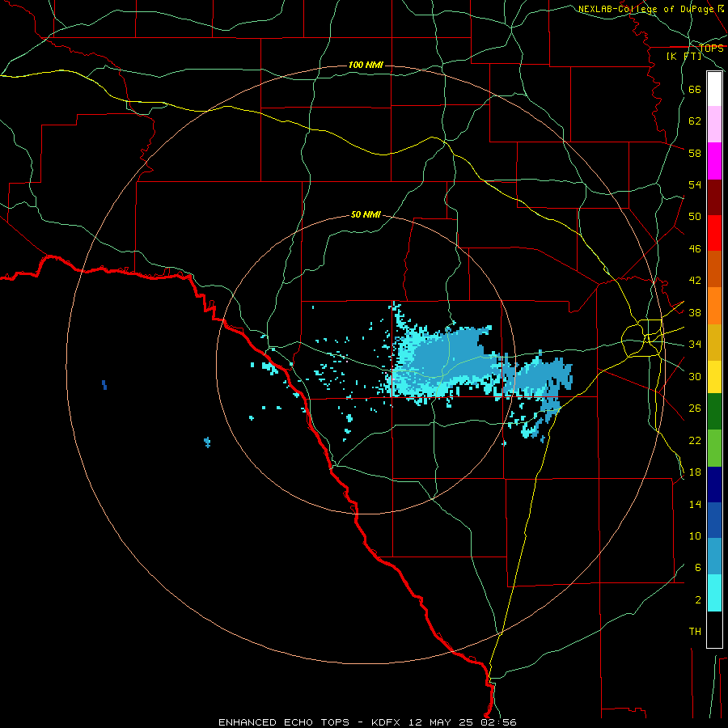Click the 66 legend value

[x=695, y=89]
